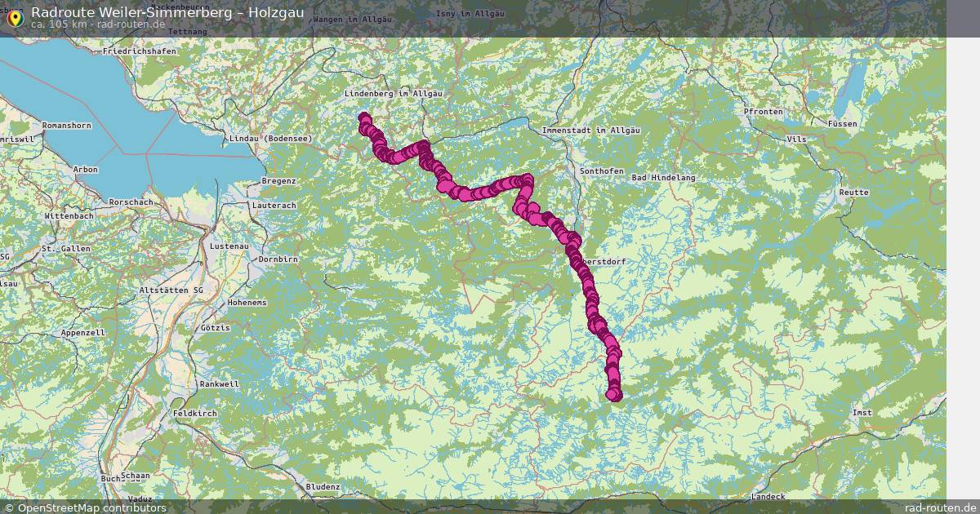Click the Reutte town label
980x514 pixels.
click(855, 193)
